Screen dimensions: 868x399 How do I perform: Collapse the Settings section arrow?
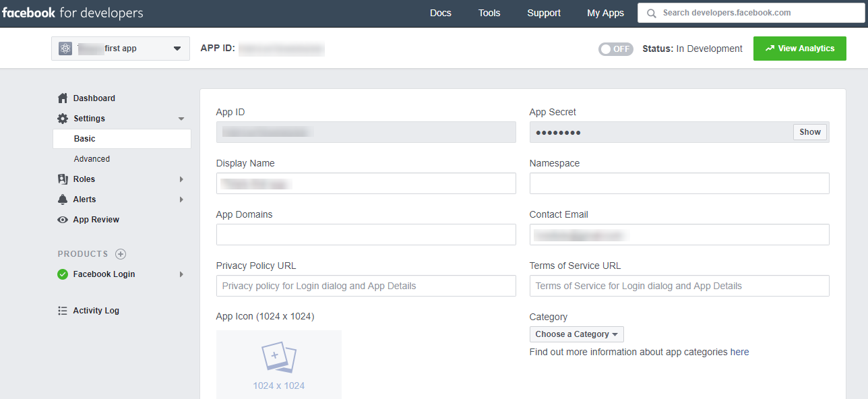[181, 119]
